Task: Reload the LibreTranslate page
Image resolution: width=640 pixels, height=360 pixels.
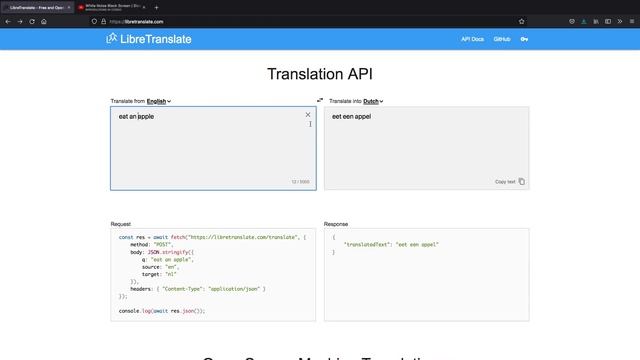Action: [x=32, y=22]
